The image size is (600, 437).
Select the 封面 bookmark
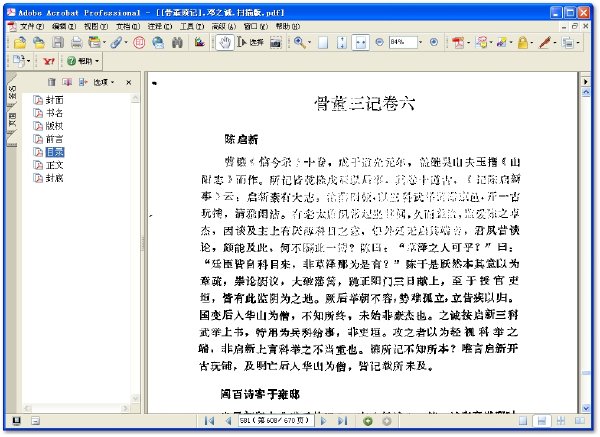[54, 100]
